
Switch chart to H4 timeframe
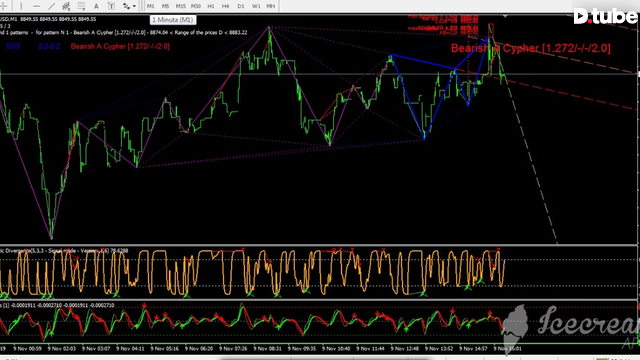click(x=225, y=6)
